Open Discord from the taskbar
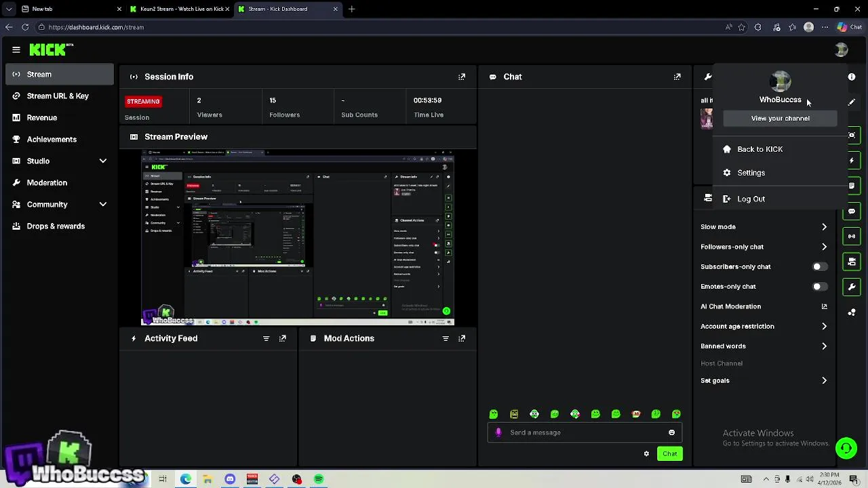 [230, 479]
